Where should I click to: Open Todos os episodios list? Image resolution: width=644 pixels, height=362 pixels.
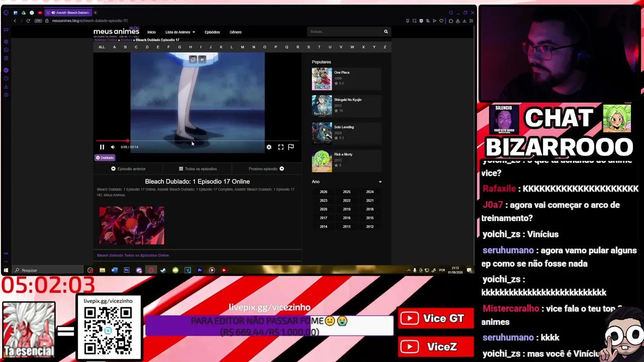[198, 169]
